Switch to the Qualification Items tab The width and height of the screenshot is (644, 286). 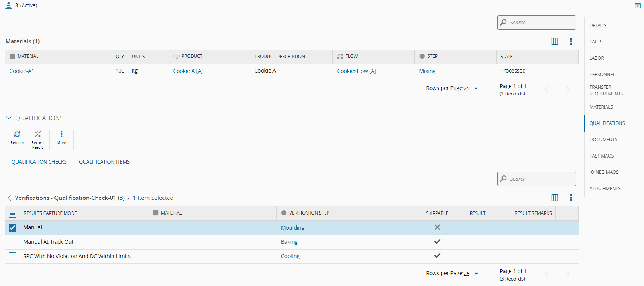click(104, 162)
